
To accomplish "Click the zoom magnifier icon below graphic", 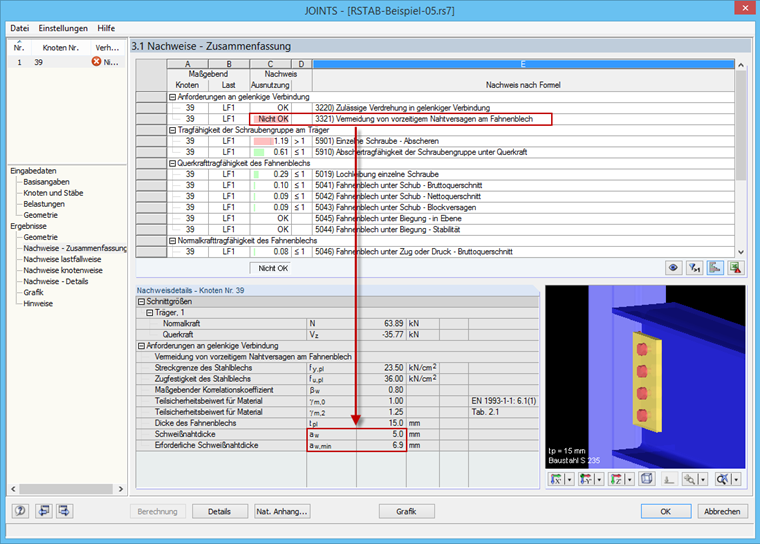I will point(689,480).
